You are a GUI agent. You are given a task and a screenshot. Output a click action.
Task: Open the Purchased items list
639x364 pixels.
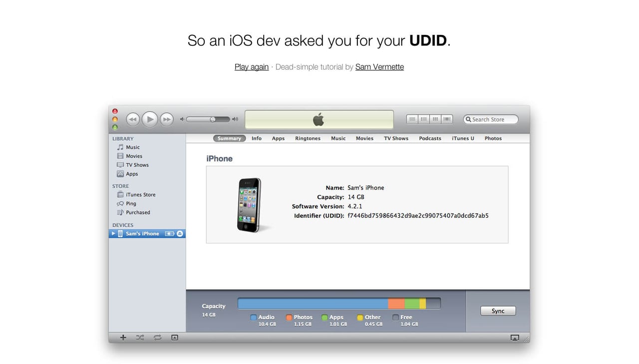(x=137, y=212)
